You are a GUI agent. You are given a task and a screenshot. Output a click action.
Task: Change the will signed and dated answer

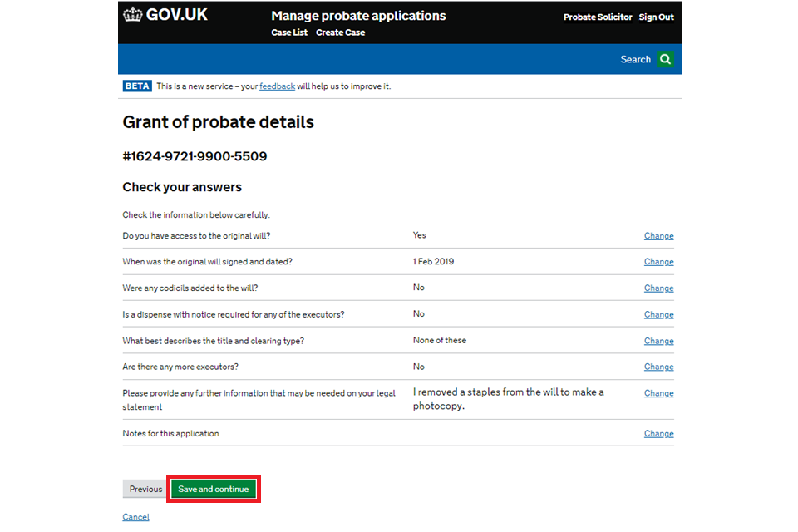pos(658,262)
